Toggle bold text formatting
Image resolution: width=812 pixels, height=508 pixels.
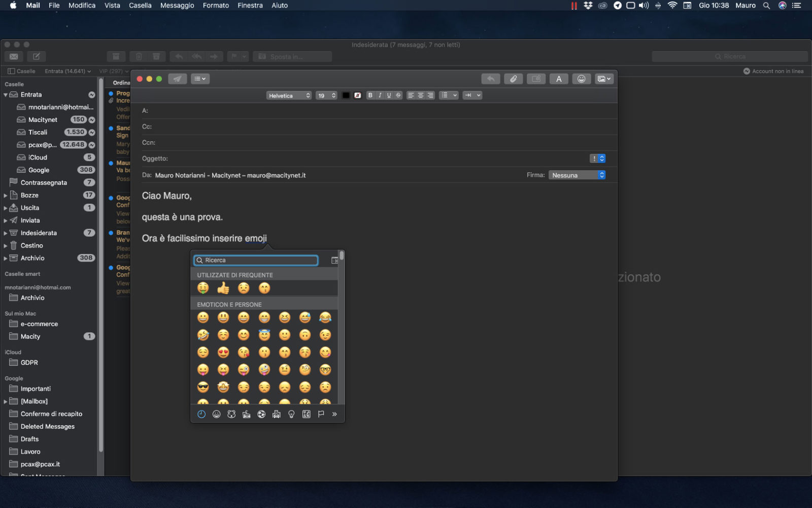pyautogui.click(x=370, y=95)
